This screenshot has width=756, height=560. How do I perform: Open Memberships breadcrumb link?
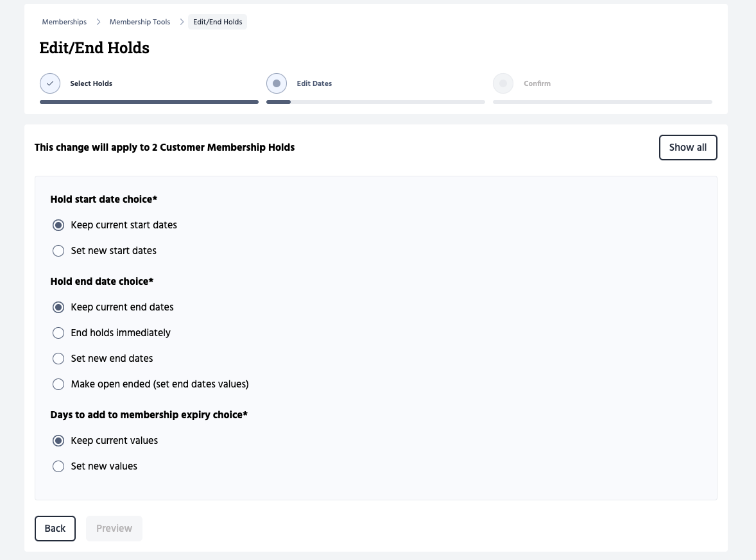[x=64, y=22]
